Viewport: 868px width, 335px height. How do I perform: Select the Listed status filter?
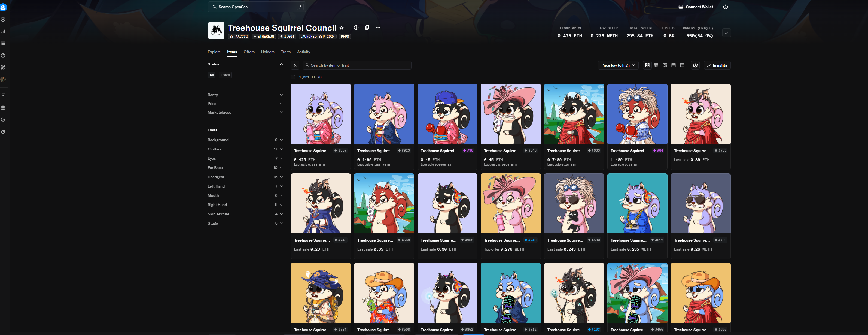[x=225, y=75]
